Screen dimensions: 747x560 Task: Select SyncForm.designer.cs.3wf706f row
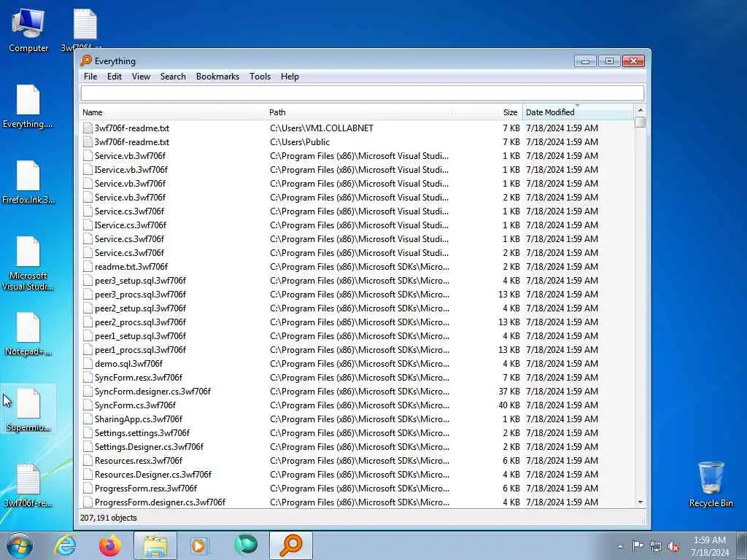[x=357, y=392]
